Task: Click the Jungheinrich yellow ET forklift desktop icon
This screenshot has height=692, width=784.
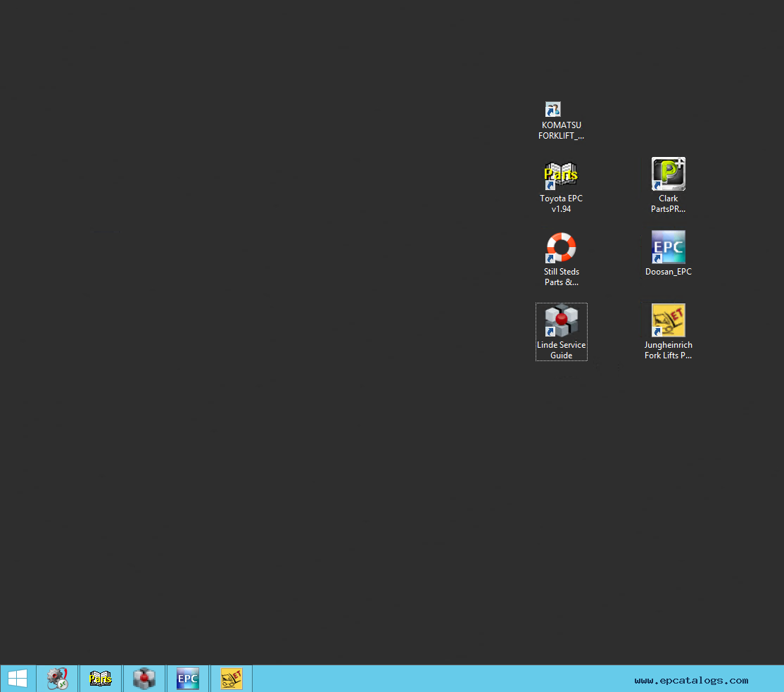Action: (668, 321)
